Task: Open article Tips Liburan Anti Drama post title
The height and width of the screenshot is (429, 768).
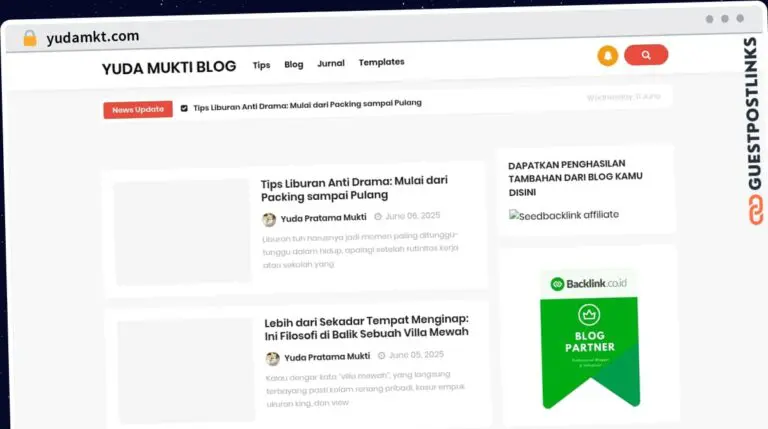Action: click(354, 189)
